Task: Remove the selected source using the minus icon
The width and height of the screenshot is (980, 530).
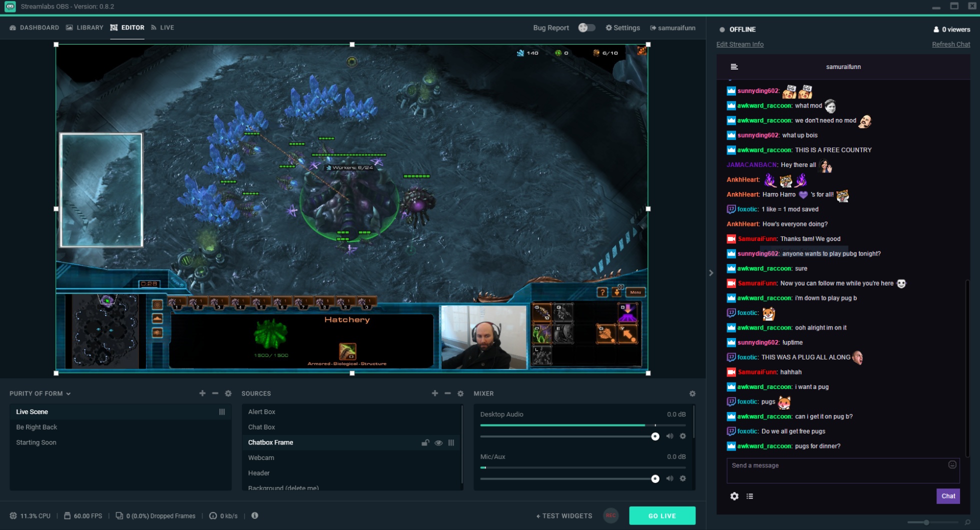Action: [x=447, y=393]
